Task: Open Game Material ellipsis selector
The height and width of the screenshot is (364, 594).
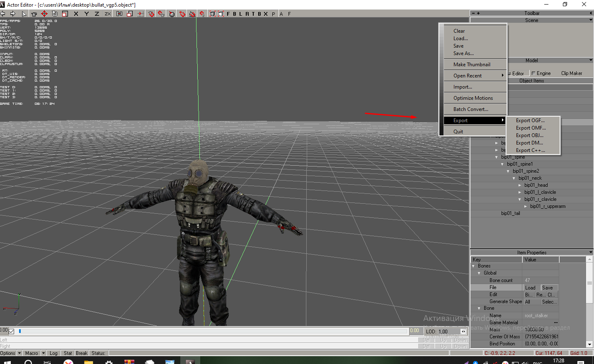Action: pyautogui.click(x=555, y=323)
